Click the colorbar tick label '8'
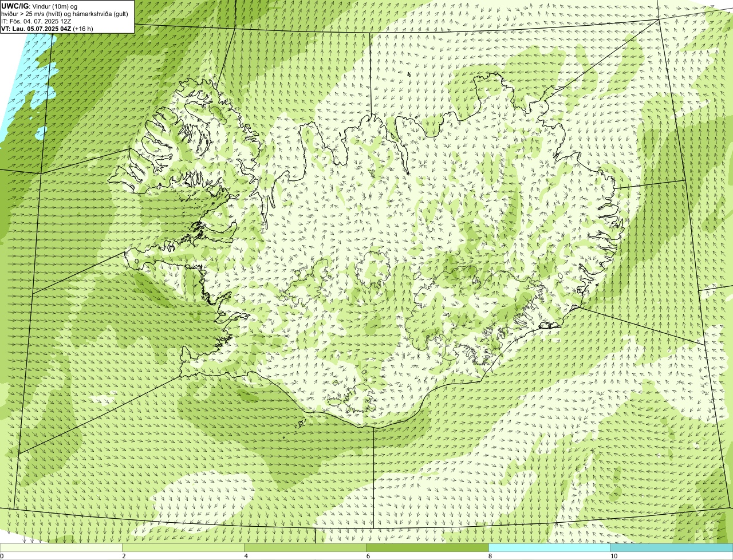This screenshot has height=560, width=733. 490,556
